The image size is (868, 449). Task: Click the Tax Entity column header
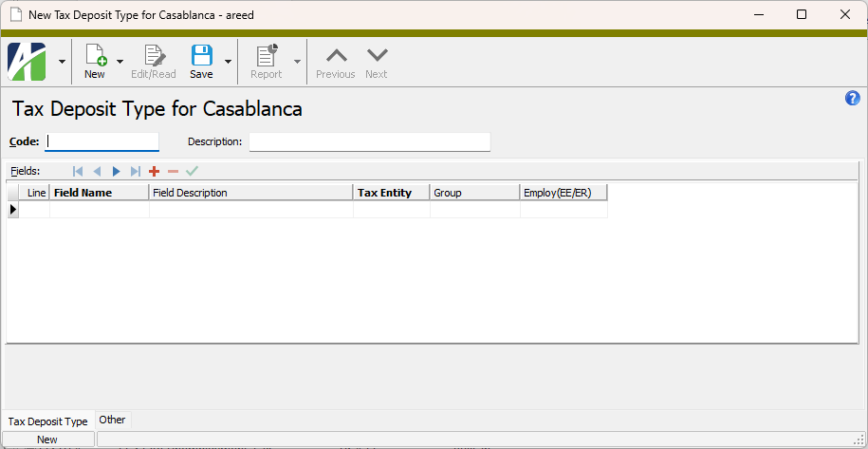pos(391,193)
